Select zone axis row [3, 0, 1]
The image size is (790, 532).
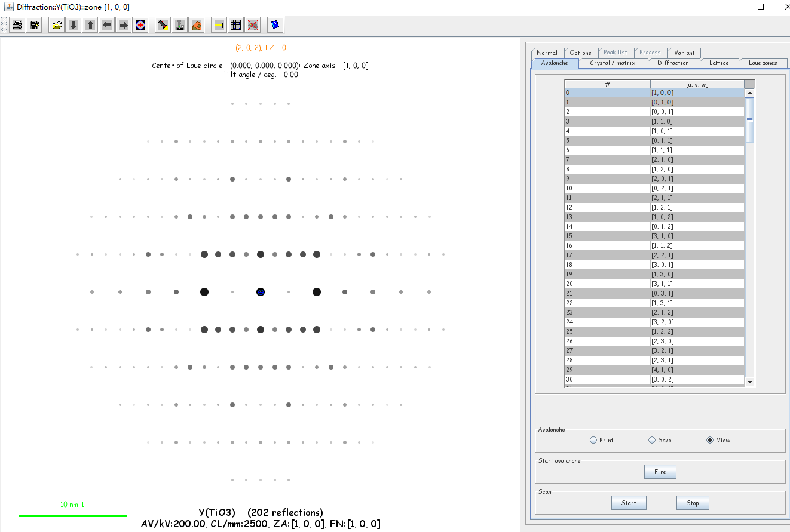point(655,265)
